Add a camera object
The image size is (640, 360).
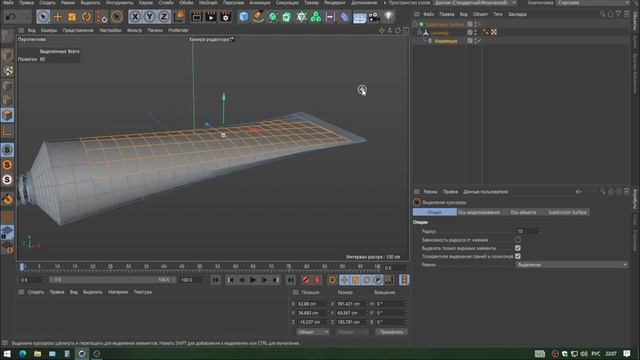[374, 17]
